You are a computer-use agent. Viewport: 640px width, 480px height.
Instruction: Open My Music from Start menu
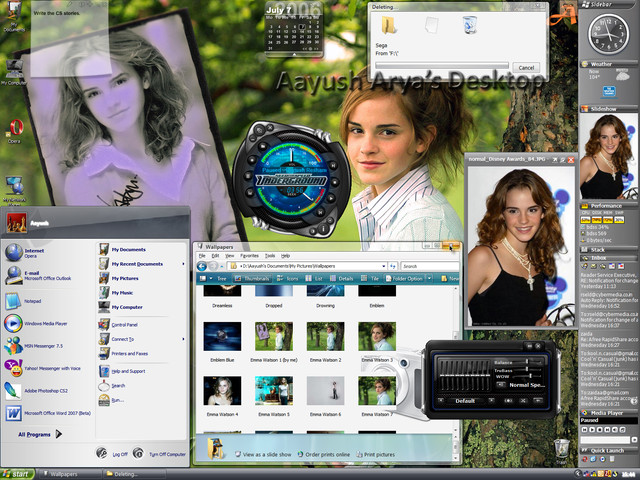click(x=116, y=293)
